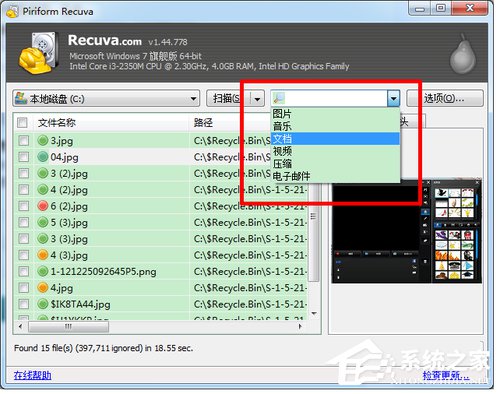Check the box for $IK8TA44.jpg

pos(24,304)
